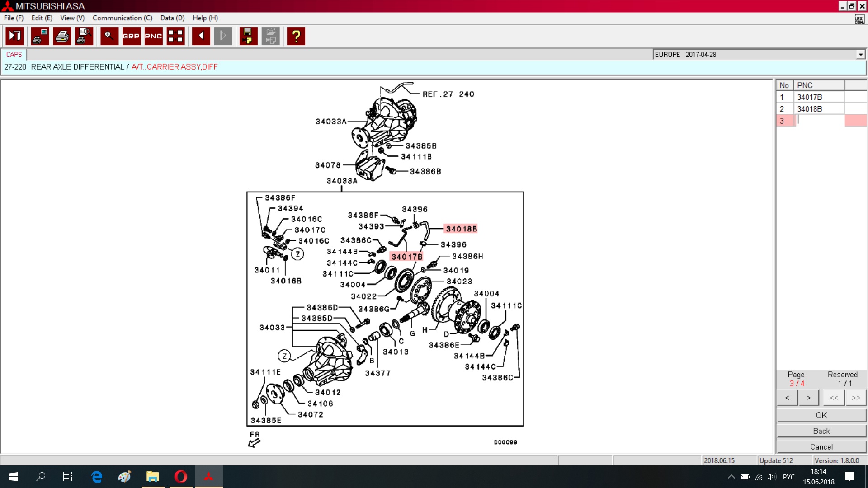Click the empty PNC input in row 3
The width and height of the screenshot is (868, 488).
[818, 120]
